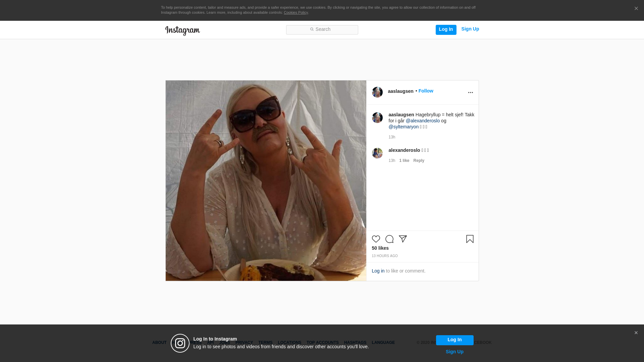Open the @alexanderoslo mention
Screen dimensions: 644x362
tap(423, 121)
